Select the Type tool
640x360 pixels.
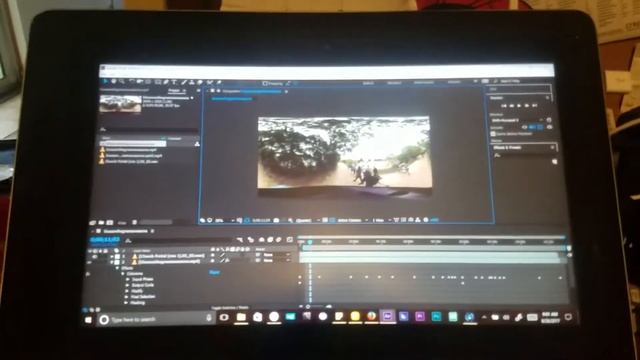pos(174,82)
